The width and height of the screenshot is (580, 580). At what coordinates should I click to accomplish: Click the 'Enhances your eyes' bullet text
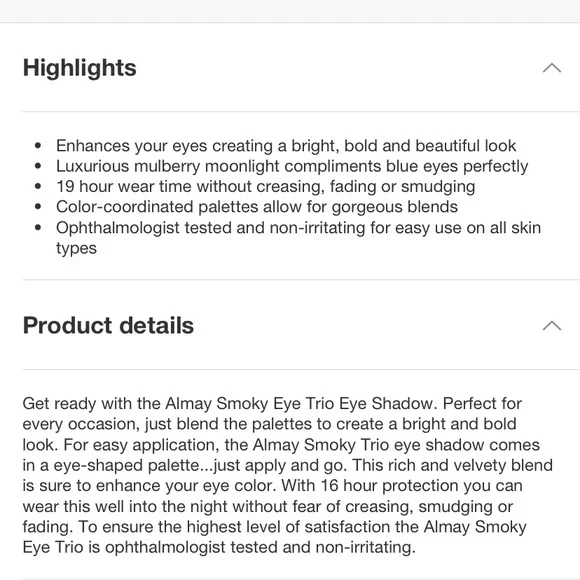286,146
